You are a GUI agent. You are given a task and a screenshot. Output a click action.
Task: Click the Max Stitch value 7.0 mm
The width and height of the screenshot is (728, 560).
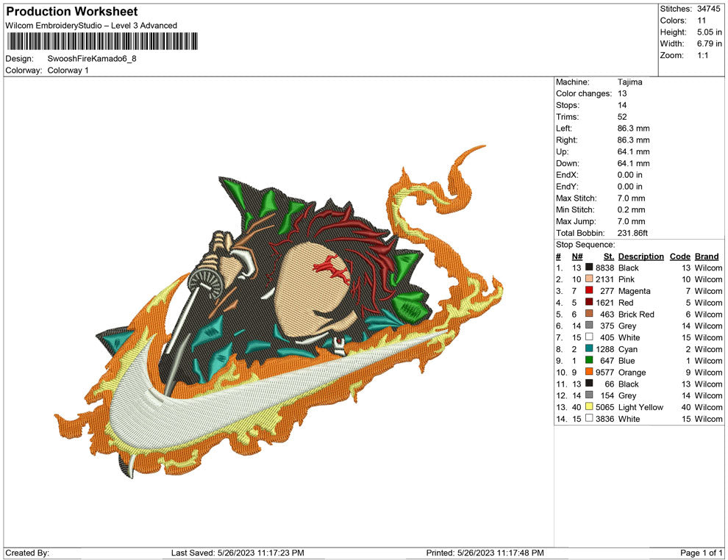[x=632, y=198]
